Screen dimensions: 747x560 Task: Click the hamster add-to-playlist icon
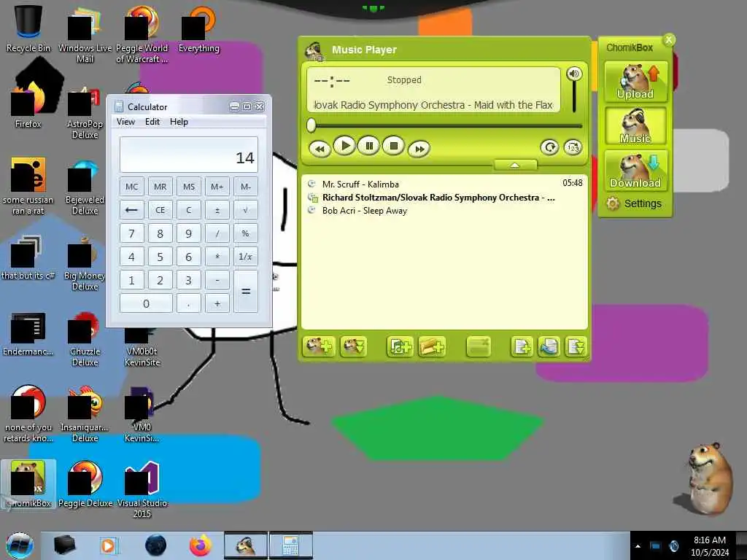click(319, 346)
